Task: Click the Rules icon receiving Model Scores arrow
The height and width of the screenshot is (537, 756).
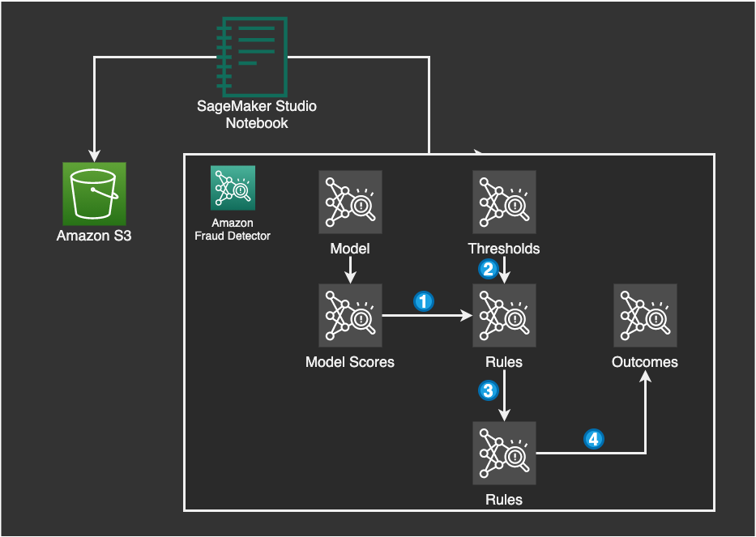Action: coord(504,315)
